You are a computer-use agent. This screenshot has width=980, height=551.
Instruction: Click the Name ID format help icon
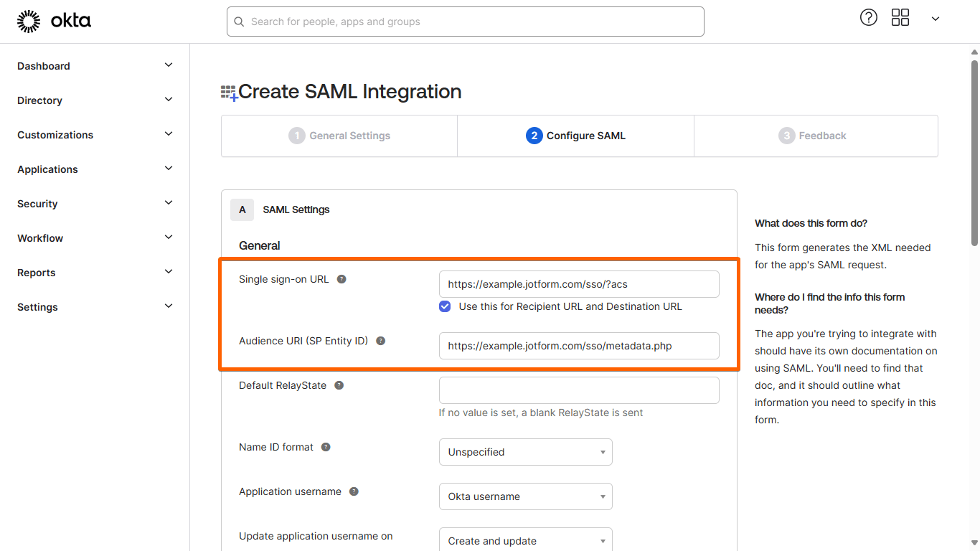(326, 447)
